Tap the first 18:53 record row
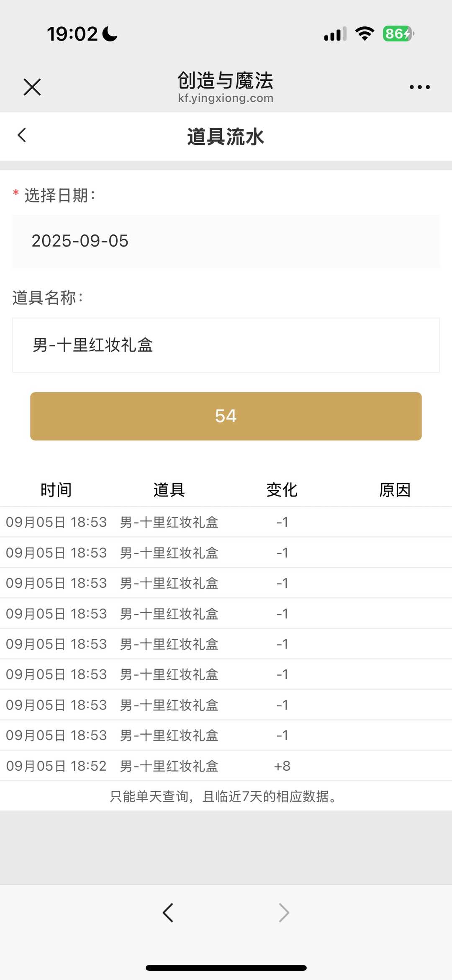Viewport: 452px width, 980px height. tap(226, 522)
